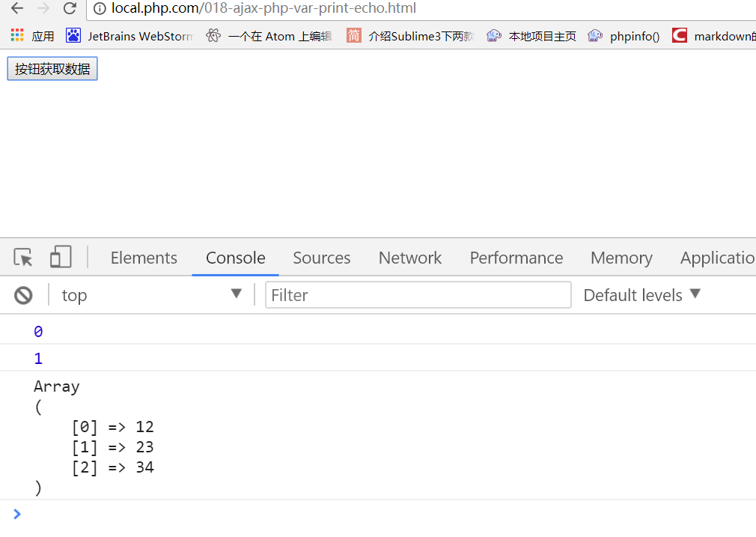The height and width of the screenshot is (537, 756).
Task: Click the 按钮获取数据 button
Action: (52, 69)
